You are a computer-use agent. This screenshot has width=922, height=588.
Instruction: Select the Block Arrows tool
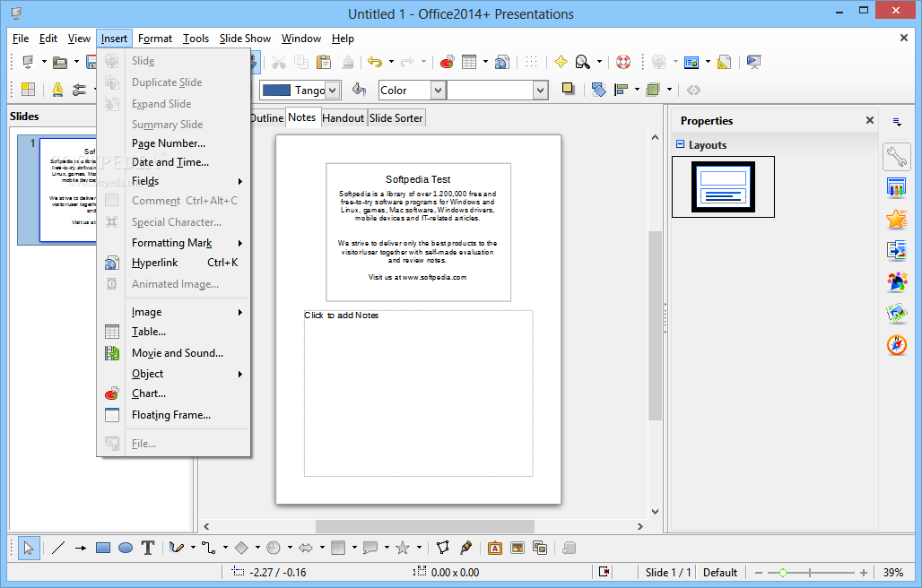(306, 548)
